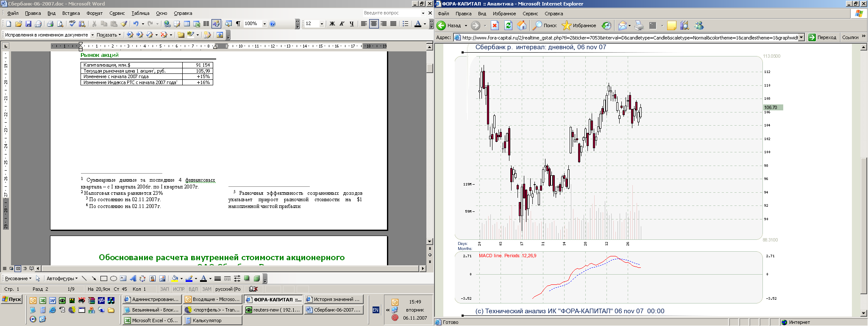Toggle bold (Ж) formatting in Word
Screen dimensions: 868x326
click(332, 24)
